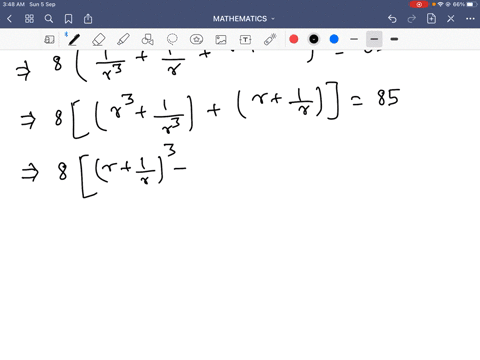Open the more options ellipsis menu

click(470, 19)
